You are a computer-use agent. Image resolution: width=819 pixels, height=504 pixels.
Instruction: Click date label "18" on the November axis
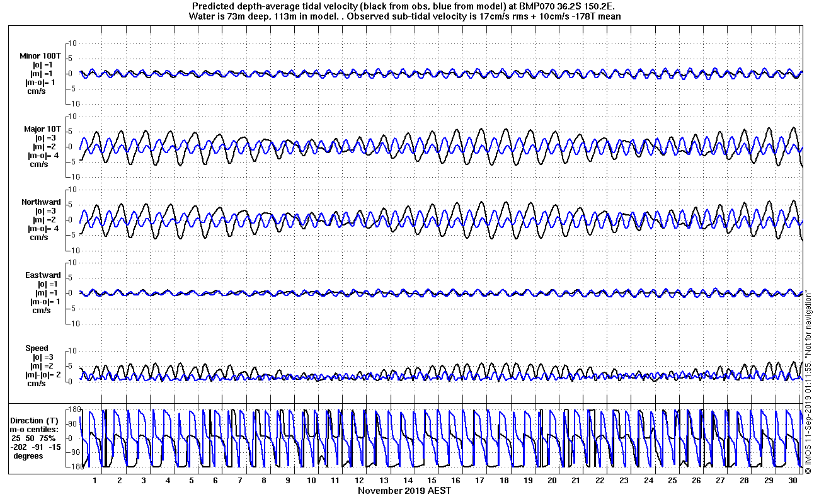[504, 481]
